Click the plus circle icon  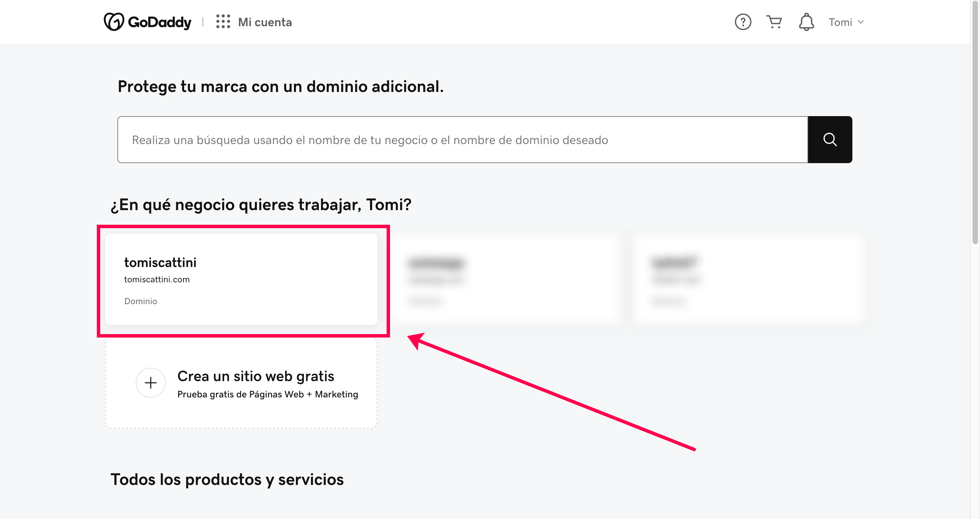pos(151,383)
